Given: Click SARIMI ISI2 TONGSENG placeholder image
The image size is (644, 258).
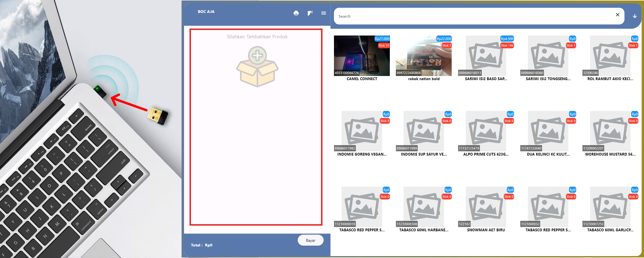Looking at the screenshot, I should click(548, 56).
